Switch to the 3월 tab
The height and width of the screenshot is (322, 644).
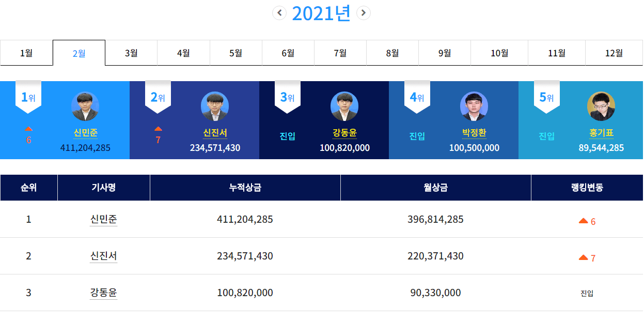tap(131, 53)
